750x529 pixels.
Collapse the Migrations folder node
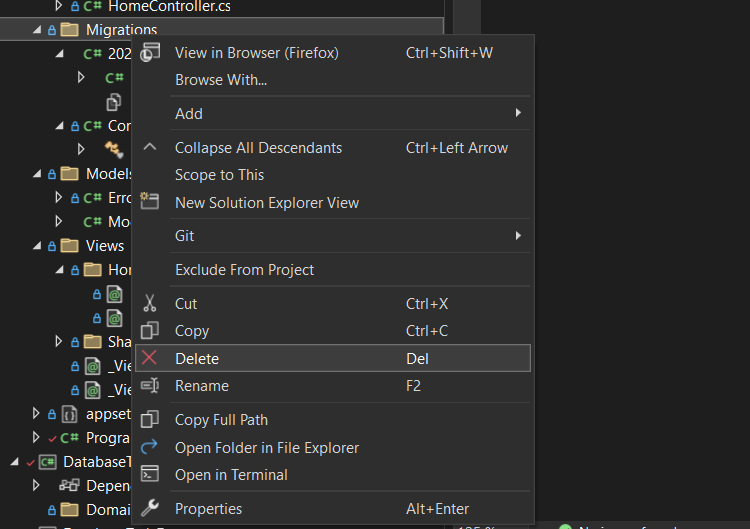38,30
